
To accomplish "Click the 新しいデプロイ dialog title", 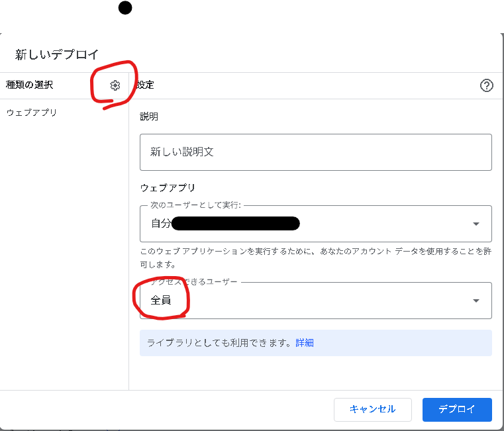I will tap(57, 54).
